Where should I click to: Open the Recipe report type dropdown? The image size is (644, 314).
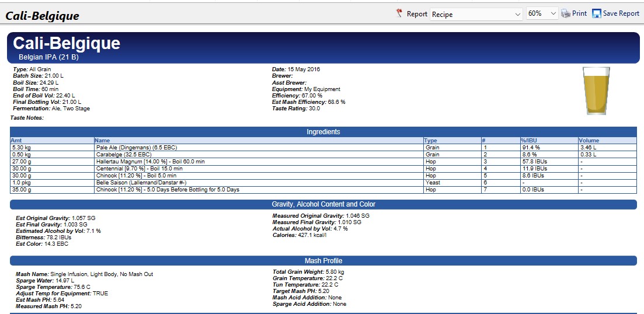click(x=476, y=14)
